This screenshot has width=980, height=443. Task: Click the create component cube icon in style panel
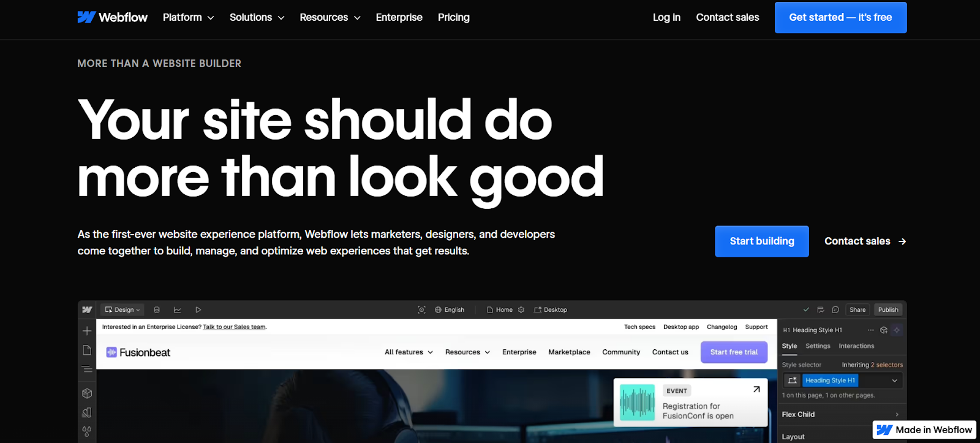884,330
